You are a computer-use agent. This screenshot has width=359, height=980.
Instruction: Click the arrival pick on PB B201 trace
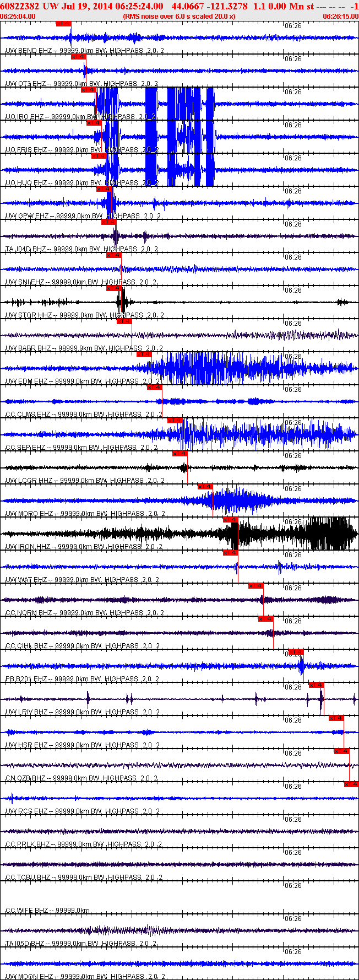[296, 652]
